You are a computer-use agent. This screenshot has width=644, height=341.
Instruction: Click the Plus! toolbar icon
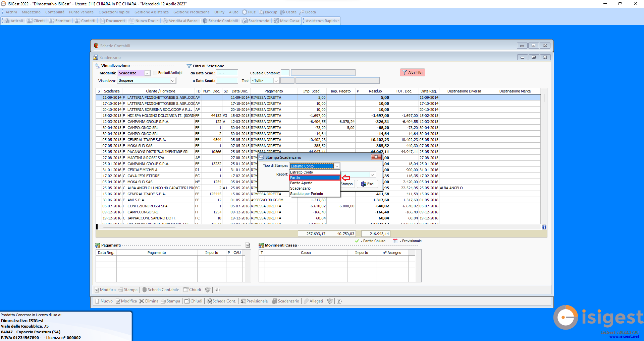pyautogui.click(x=249, y=12)
